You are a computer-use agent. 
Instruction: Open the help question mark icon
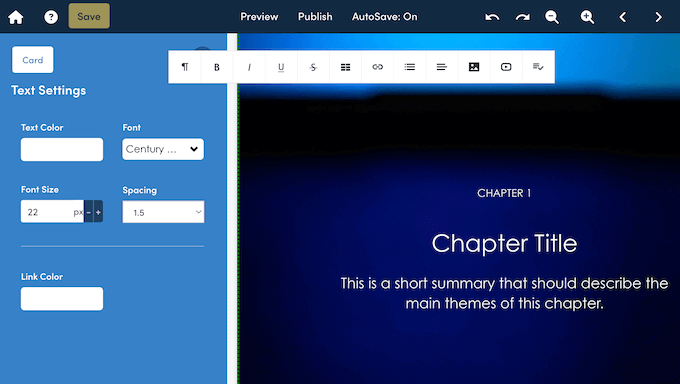51,17
